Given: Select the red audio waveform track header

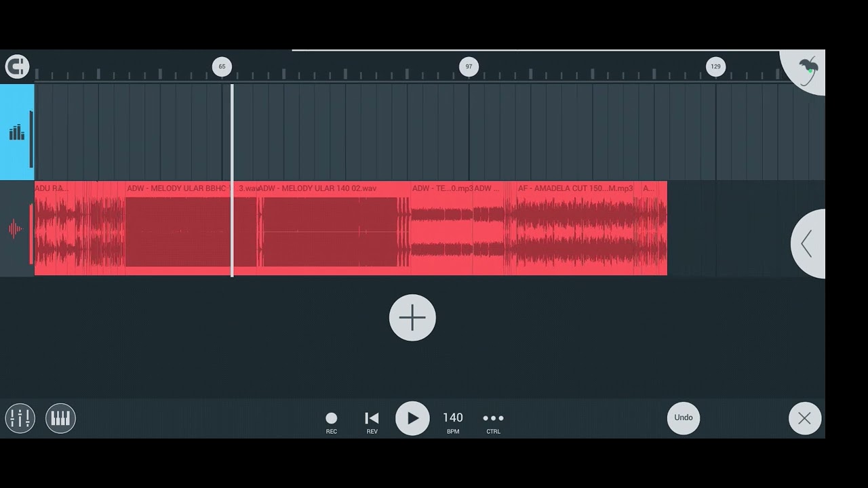Looking at the screenshot, I should coord(17,229).
